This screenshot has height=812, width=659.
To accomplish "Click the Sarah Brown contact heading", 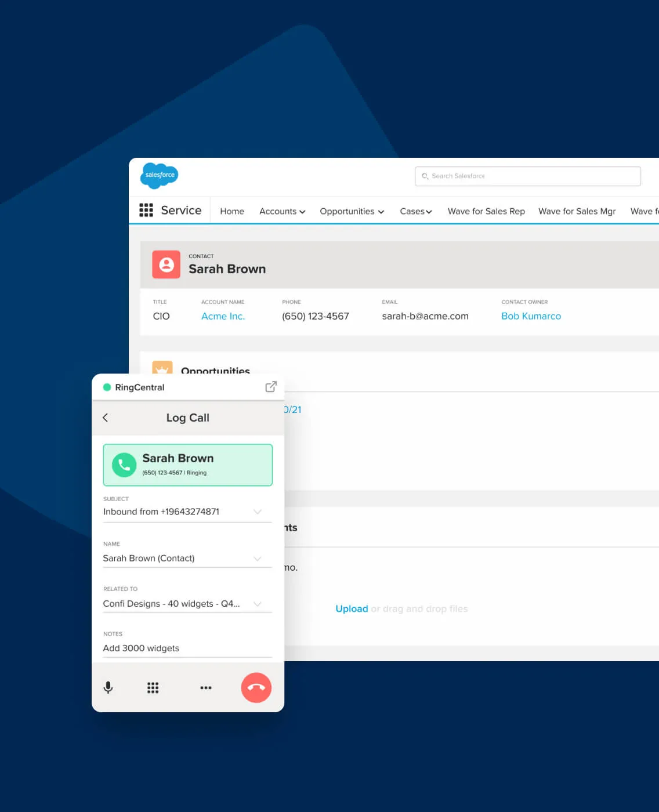I will (227, 269).
